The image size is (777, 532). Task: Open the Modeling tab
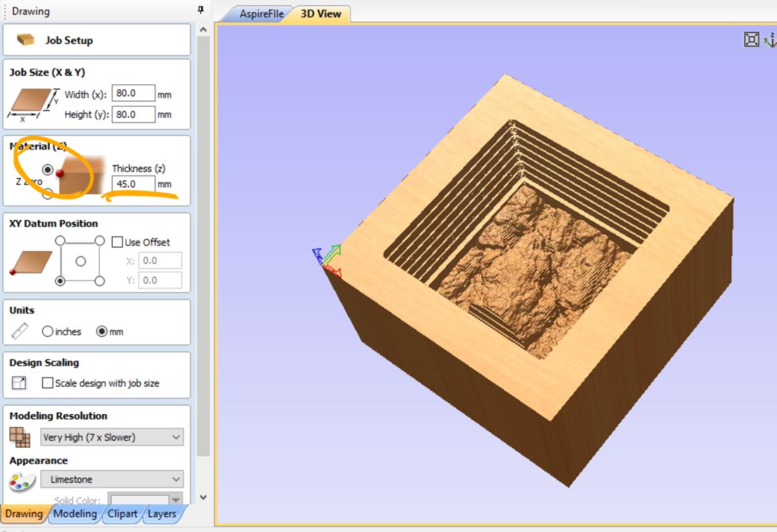75,514
